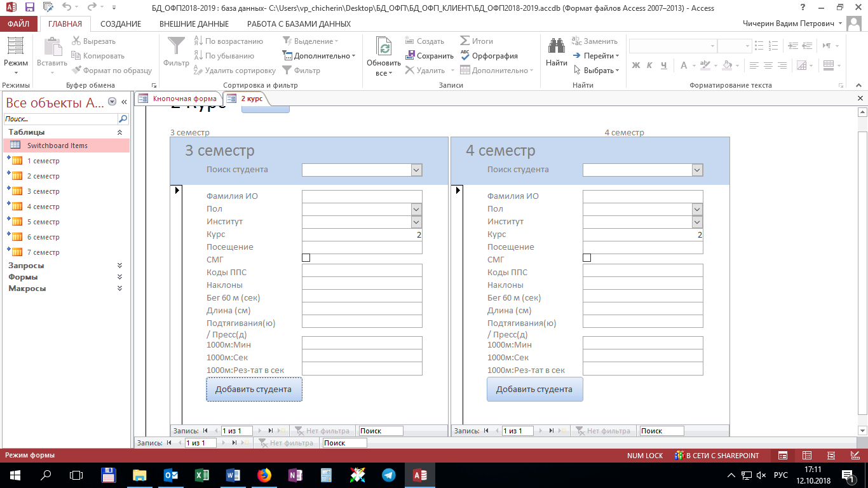
Task: Click the Totals sigma icon
Action: 465,41
